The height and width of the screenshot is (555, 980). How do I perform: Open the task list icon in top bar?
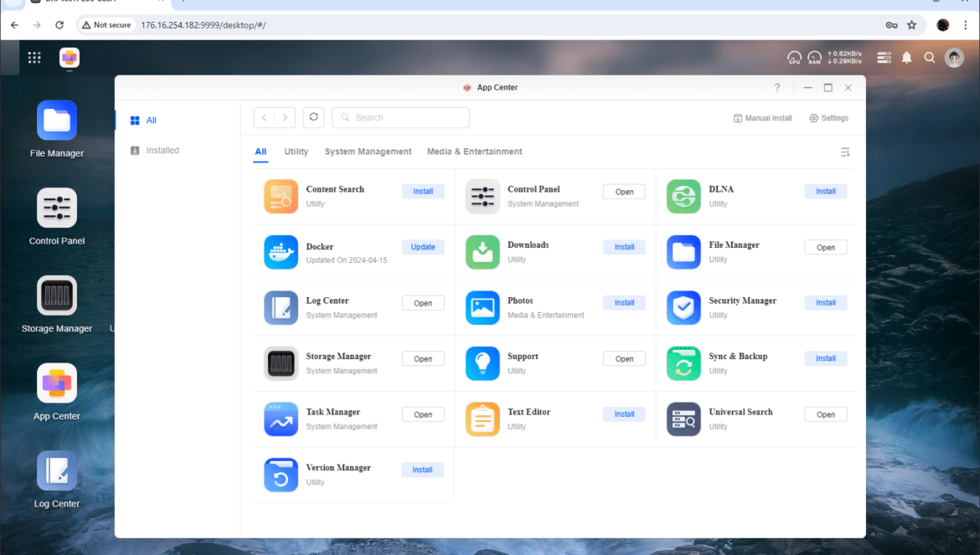(x=884, y=58)
